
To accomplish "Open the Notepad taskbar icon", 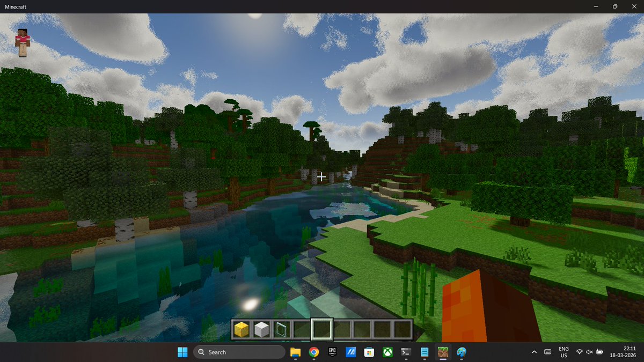I will (x=425, y=352).
